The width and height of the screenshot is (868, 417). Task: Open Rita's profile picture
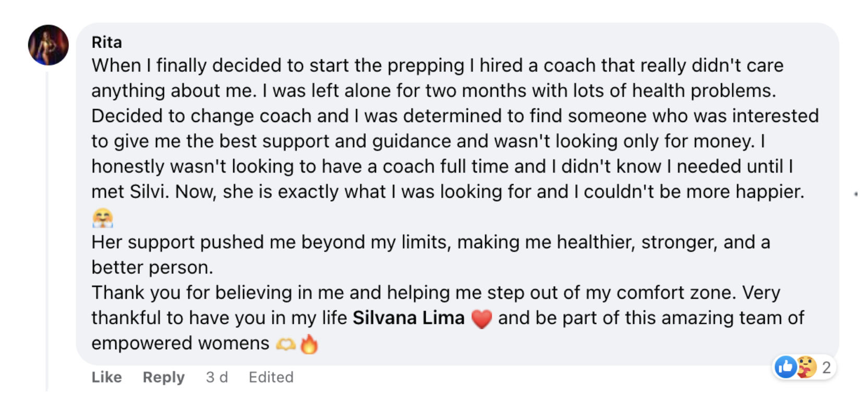pos(48,45)
